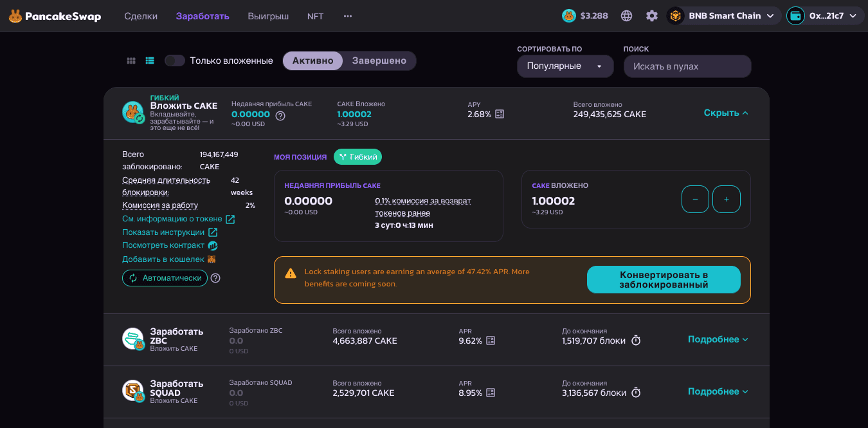Click the CAKE pool token icon
This screenshot has width=868, height=428.
tap(133, 112)
